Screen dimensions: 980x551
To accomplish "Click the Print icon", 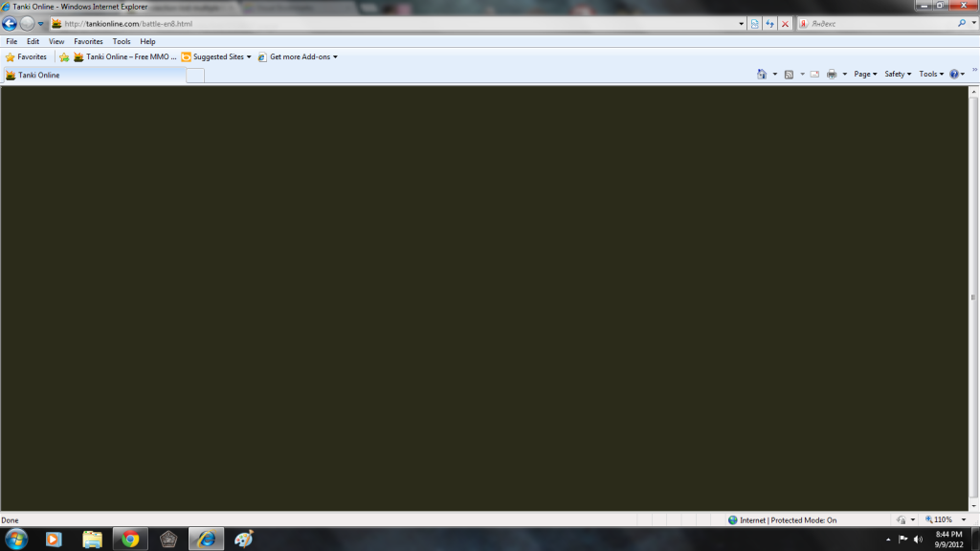I will 831,74.
